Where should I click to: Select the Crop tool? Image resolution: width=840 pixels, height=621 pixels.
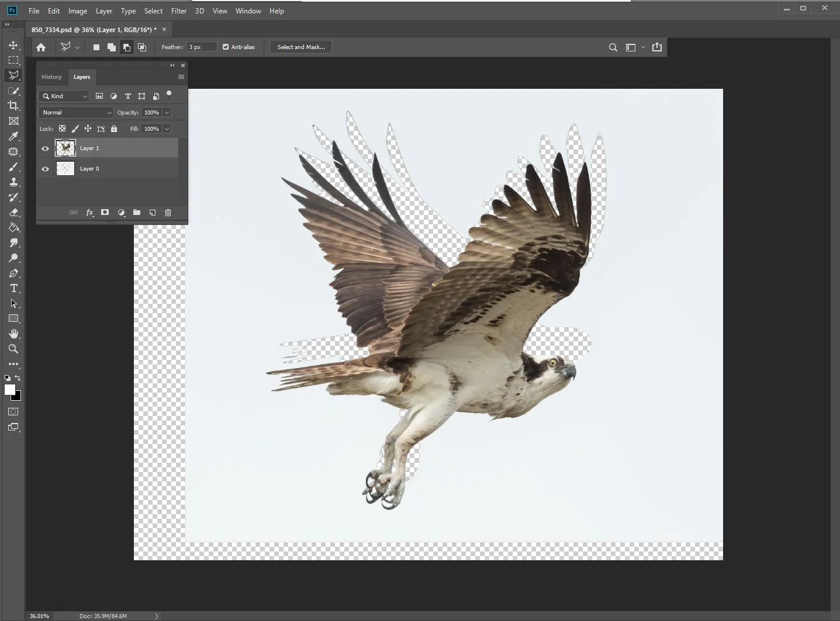13,106
